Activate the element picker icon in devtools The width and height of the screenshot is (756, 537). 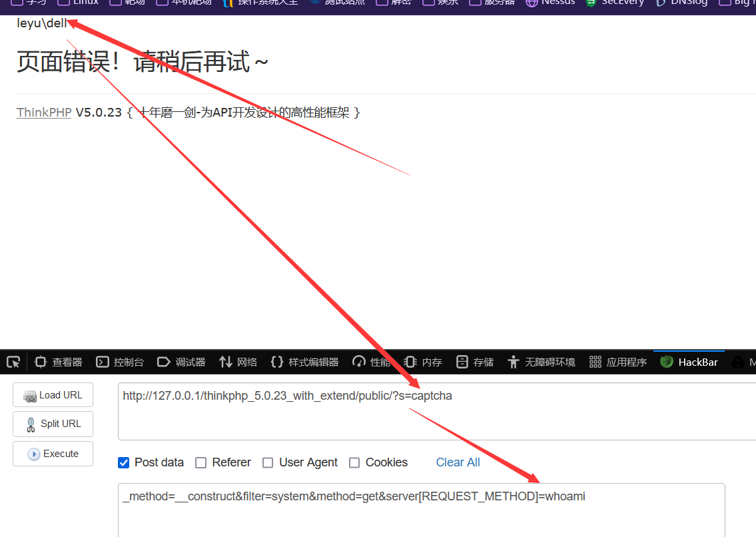[13, 362]
